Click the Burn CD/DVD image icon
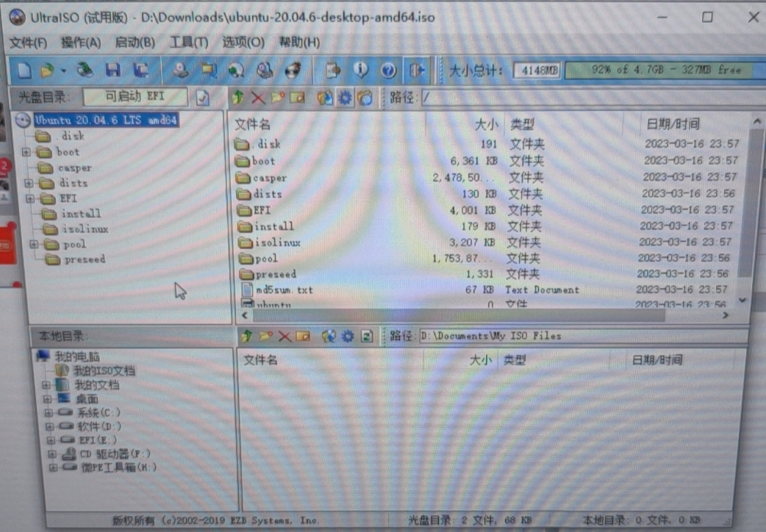 (x=293, y=71)
